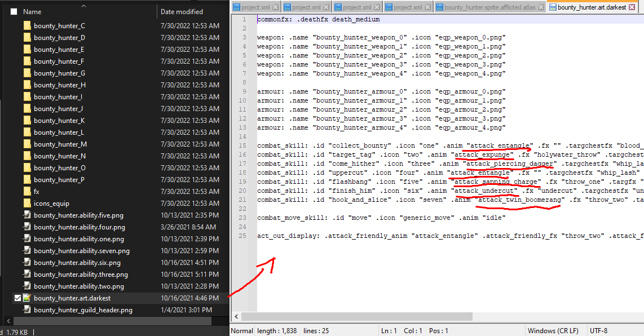Toggle the select-all checkbox beside Name header
The width and height of the screenshot is (644, 336).
14,12
